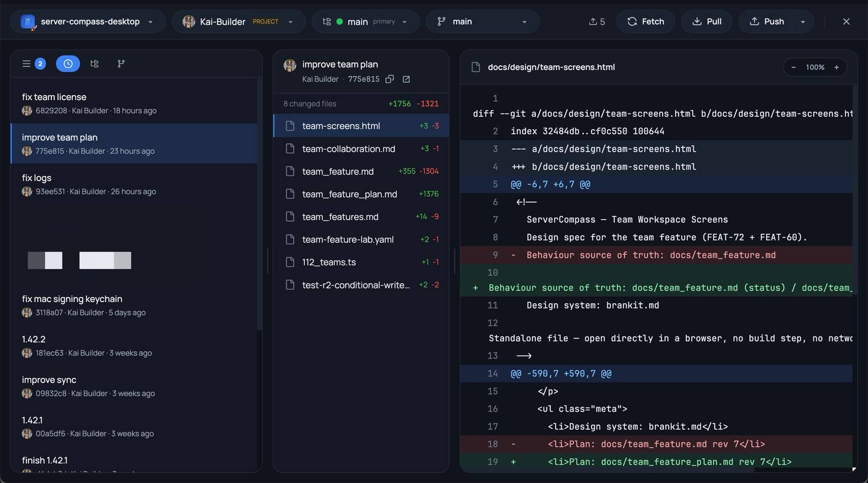Open team_feature_plan.md in changed files
Image resolution: width=868 pixels, height=483 pixels.
(361, 194)
